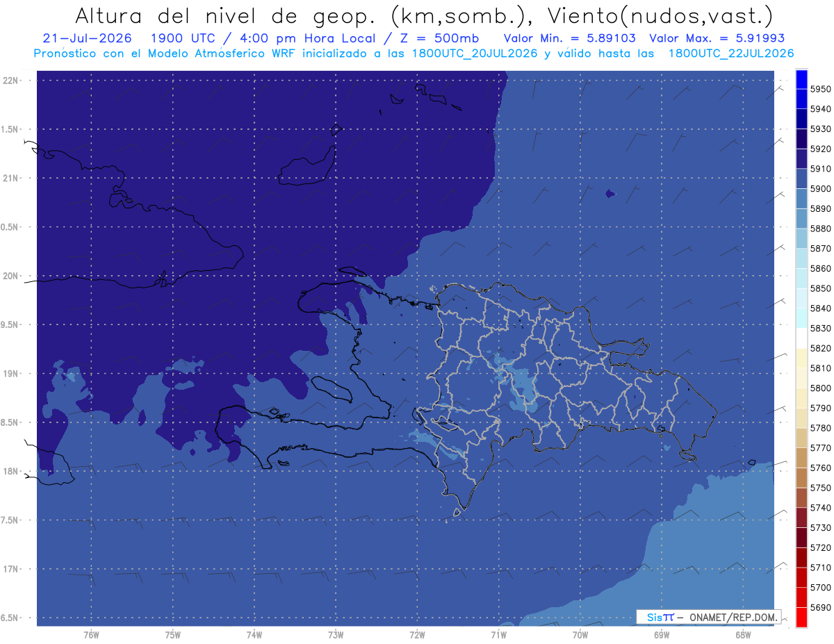Screen dimensions: 834x644
Task: Select the '73W' longitude label
Action: [336, 636]
